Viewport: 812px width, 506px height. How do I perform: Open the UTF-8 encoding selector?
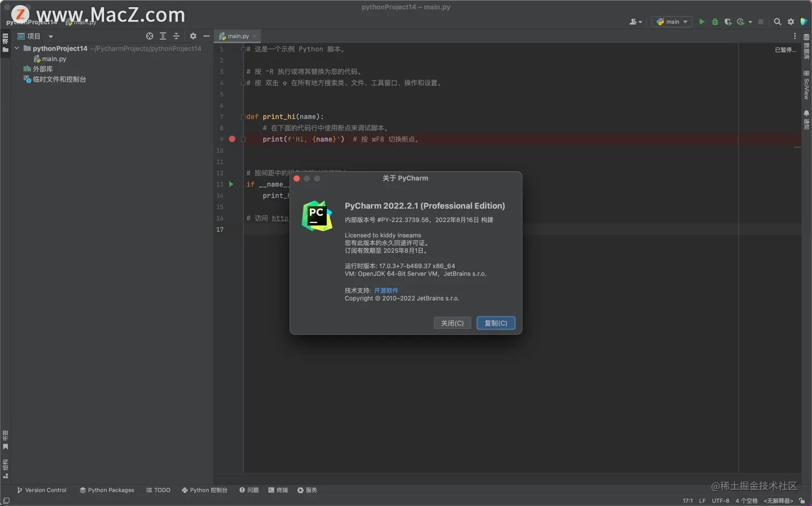(x=720, y=501)
